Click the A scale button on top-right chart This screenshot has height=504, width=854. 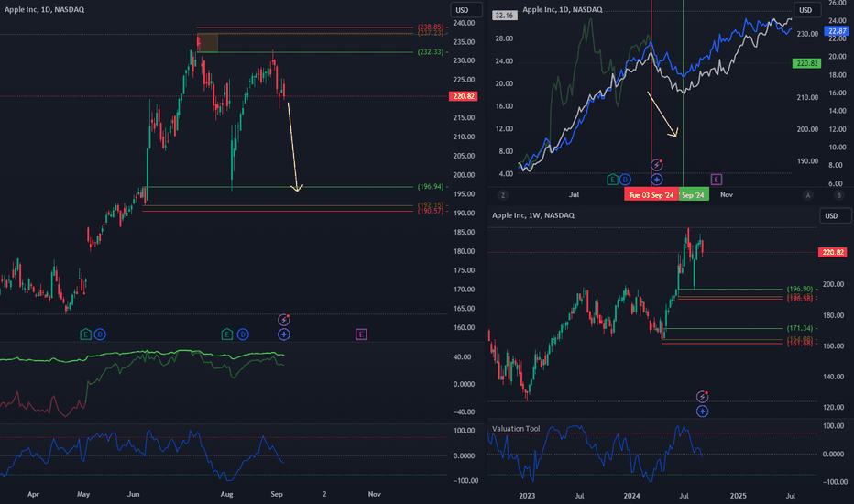807,195
